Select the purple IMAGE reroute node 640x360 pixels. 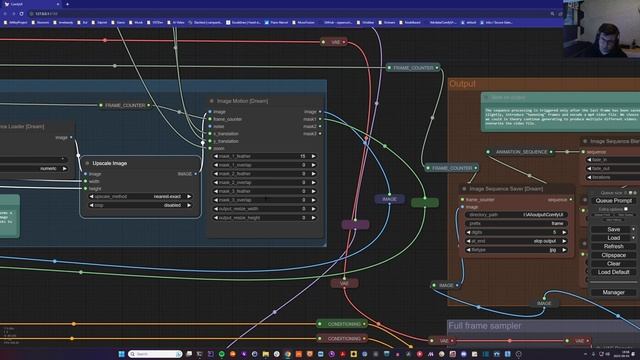389,199
